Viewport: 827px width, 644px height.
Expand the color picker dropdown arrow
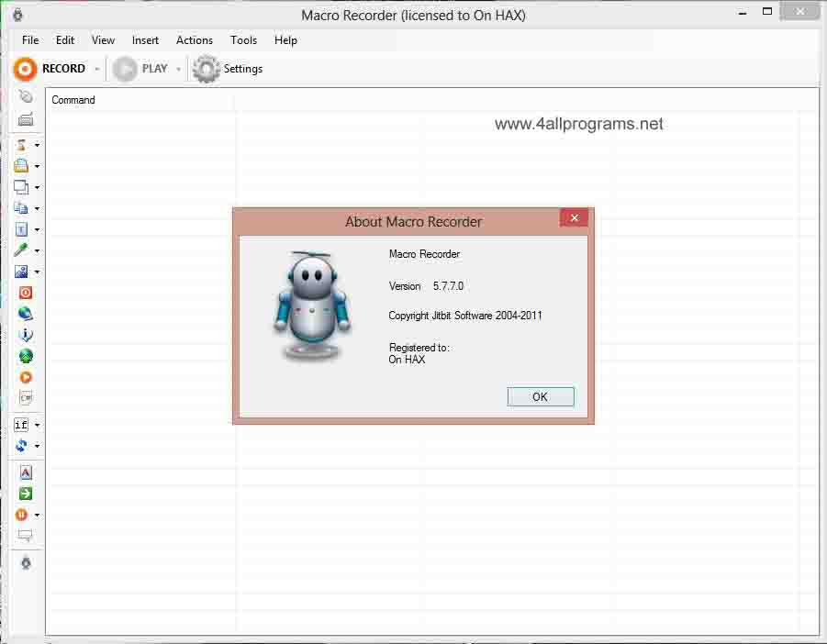[37, 250]
